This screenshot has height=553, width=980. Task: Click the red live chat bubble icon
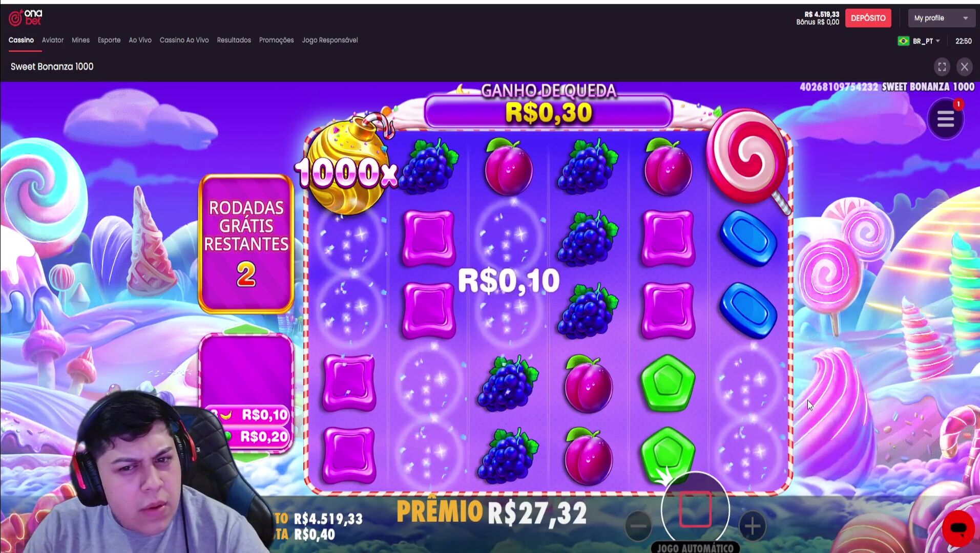958,528
